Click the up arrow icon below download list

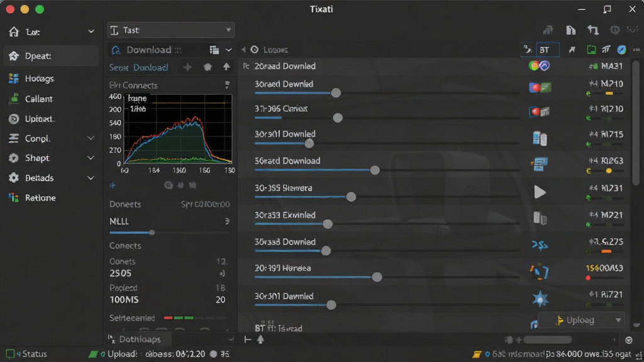(260, 339)
